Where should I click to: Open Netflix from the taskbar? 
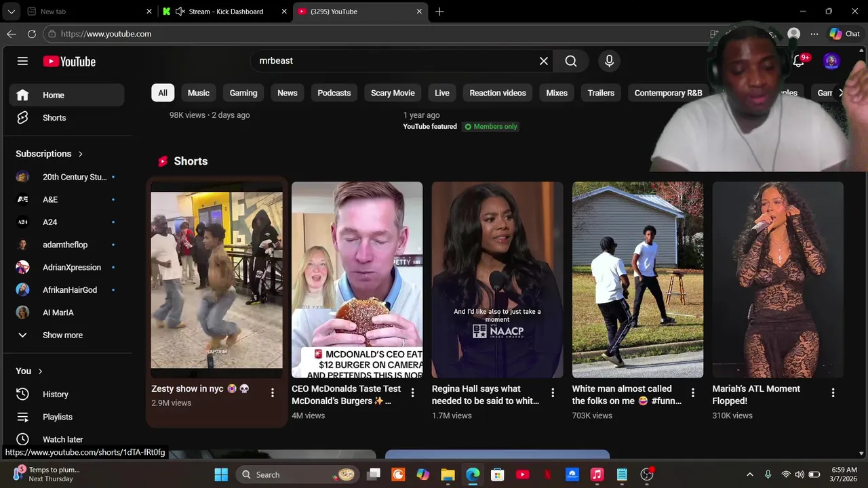[x=547, y=474]
